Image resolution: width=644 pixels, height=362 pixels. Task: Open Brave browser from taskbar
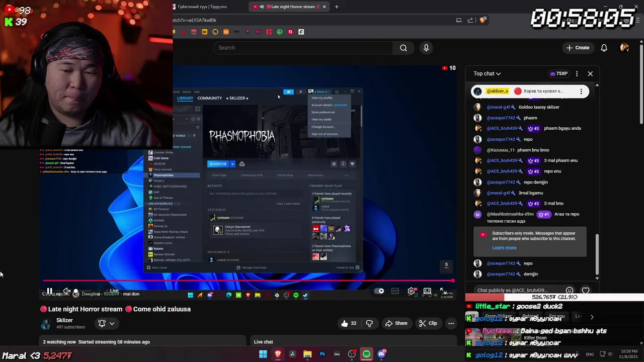click(278, 354)
